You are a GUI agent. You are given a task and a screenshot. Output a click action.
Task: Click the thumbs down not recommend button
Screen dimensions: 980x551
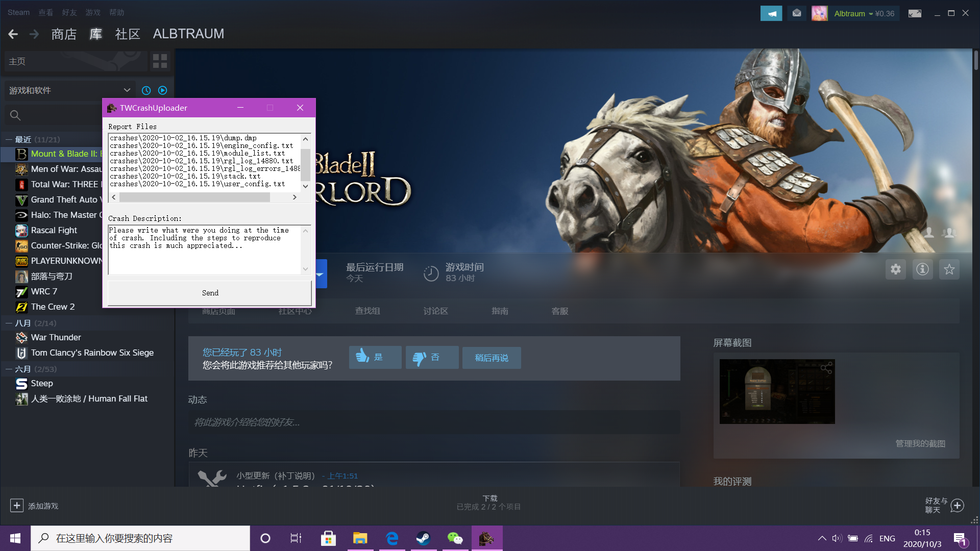pyautogui.click(x=432, y=357)
